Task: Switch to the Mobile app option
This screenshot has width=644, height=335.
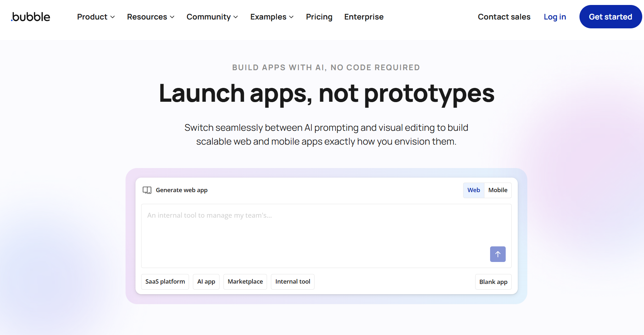Action: point(498,190)
